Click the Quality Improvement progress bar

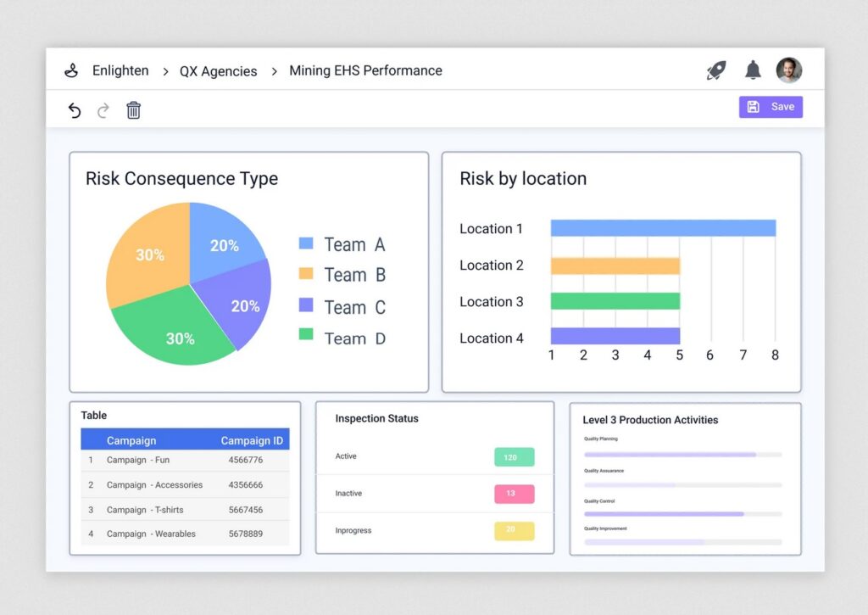coord(682,542)
